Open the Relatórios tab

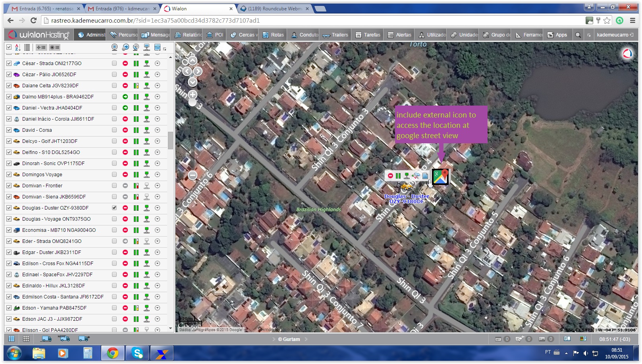click(x=189, y=35)
